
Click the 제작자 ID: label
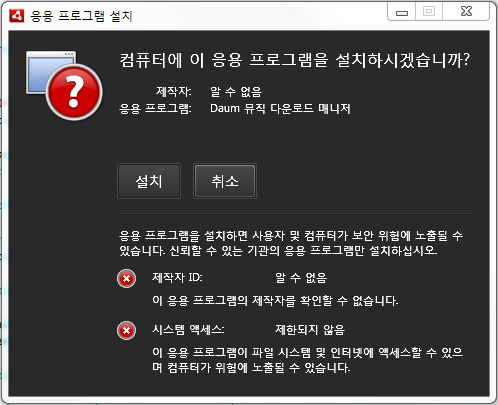click(177, 277)
